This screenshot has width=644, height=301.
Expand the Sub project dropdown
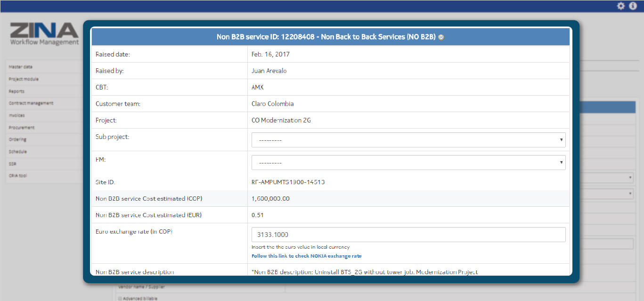point(408,140)
